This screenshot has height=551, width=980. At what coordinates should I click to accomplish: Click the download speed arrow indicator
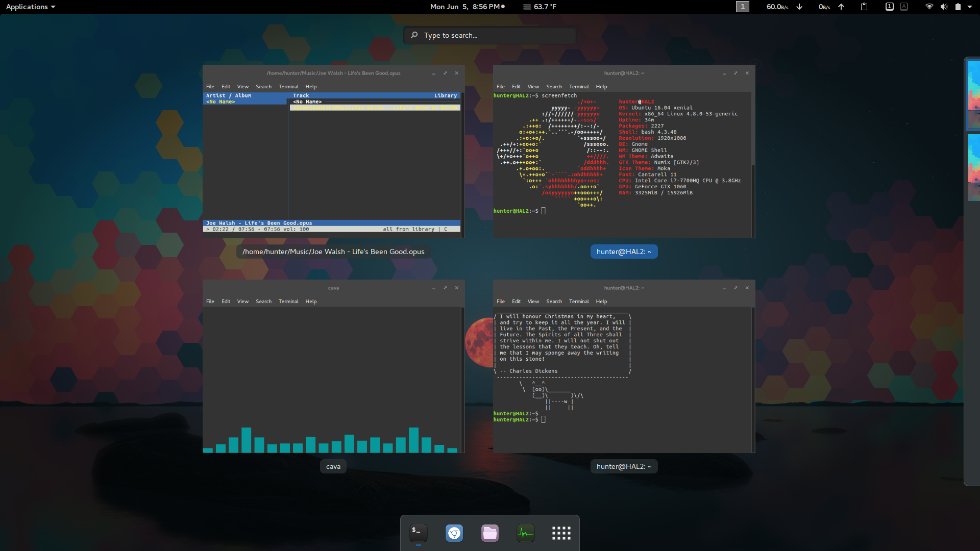[799, 7]
